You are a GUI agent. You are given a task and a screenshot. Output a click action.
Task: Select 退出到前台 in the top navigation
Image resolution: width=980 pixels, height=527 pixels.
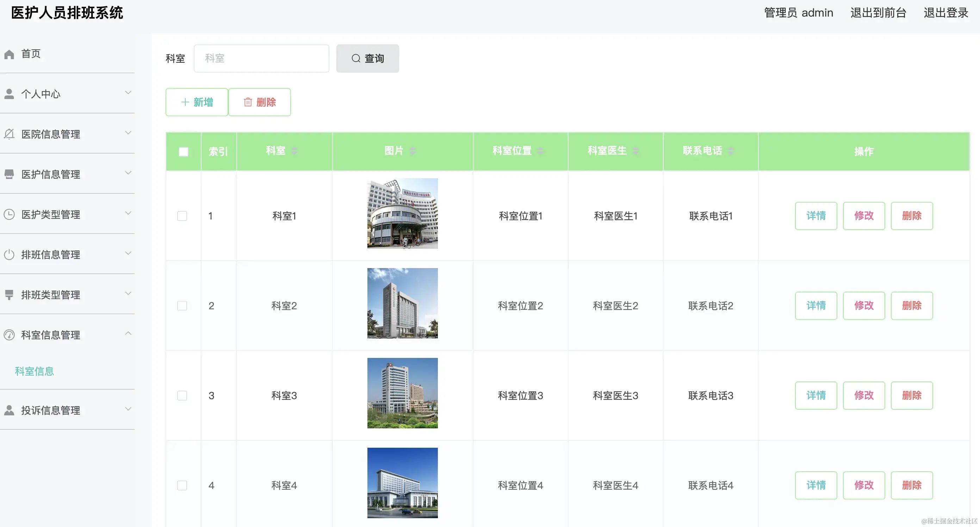[877, 13]
